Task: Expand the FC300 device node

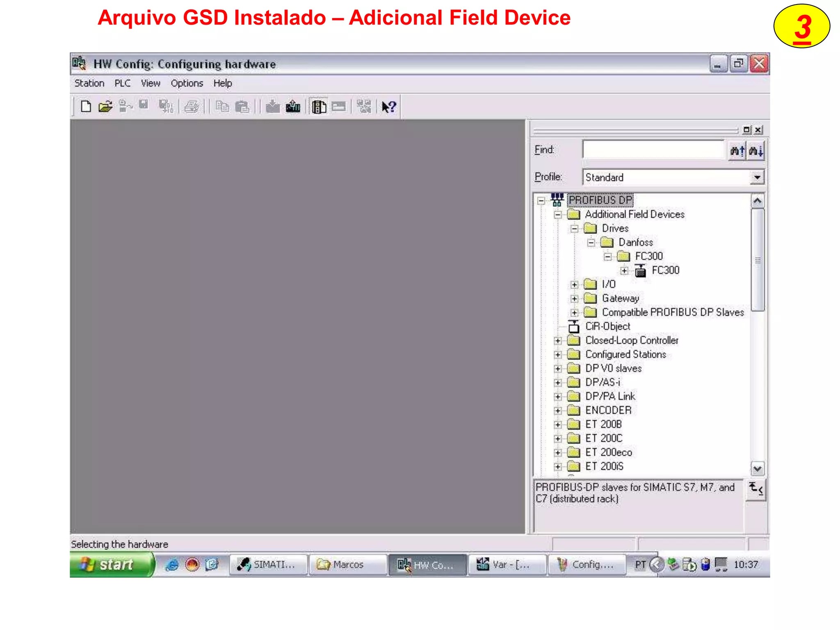Action: click(x=624, y=271)
